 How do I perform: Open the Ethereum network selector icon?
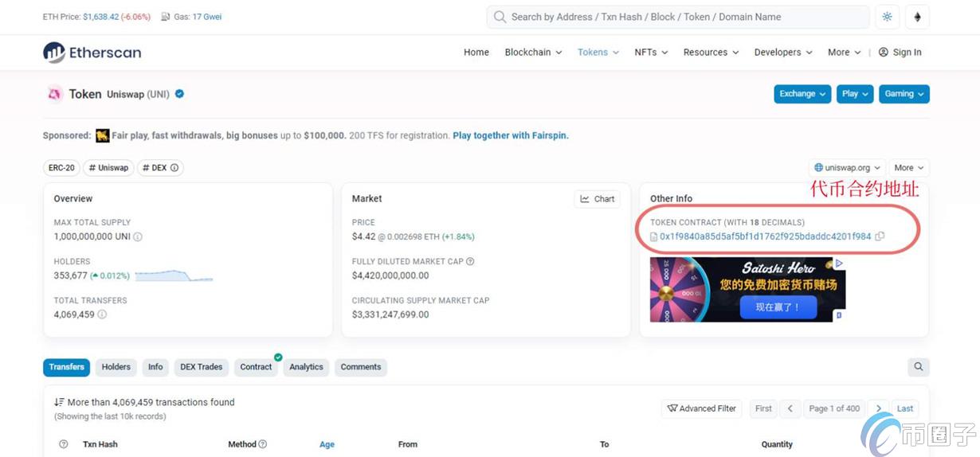coord(917,17)
